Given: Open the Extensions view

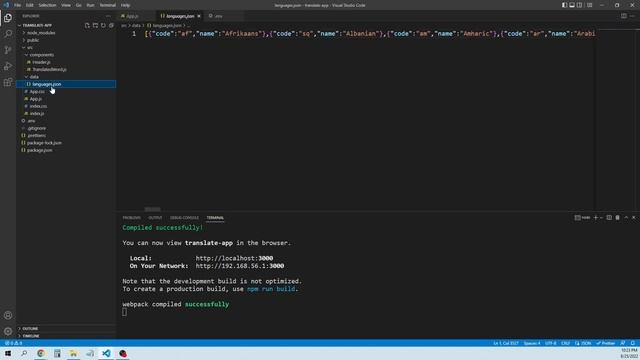Looking at the screenshot, I should (8, 82).
